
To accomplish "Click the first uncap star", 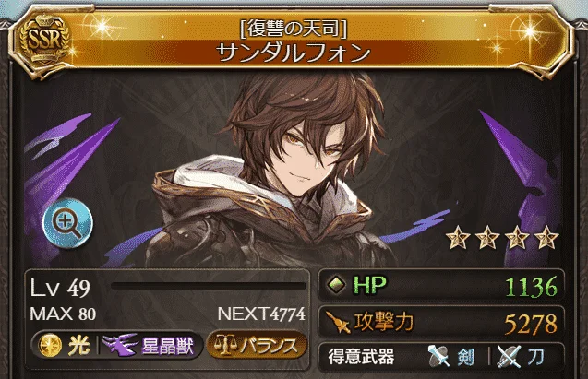I will (x=458, y=237).
